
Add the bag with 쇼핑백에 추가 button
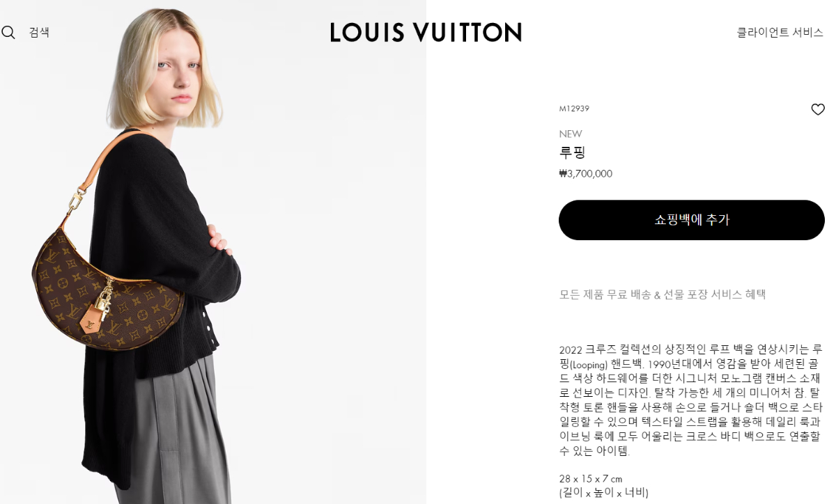(692, 220)
